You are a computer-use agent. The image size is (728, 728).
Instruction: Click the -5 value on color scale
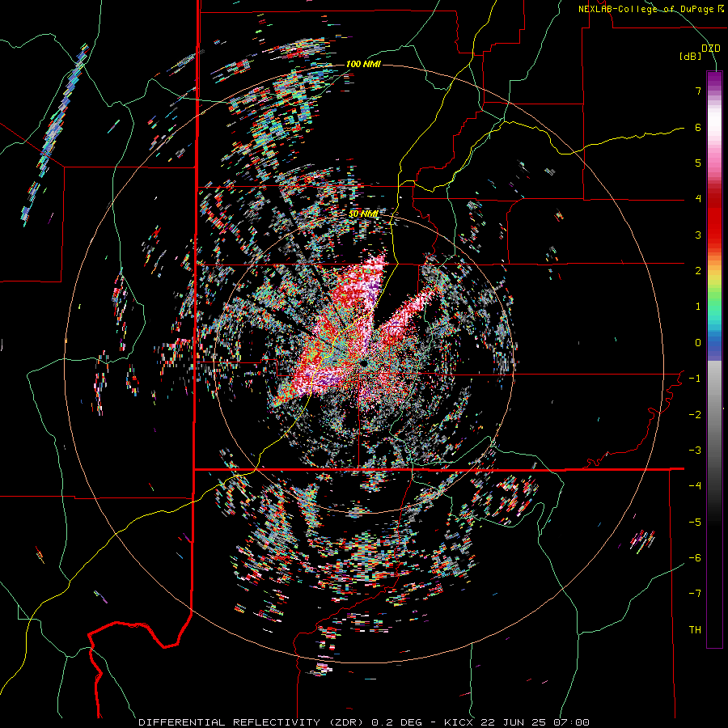(x=695, y=523)
